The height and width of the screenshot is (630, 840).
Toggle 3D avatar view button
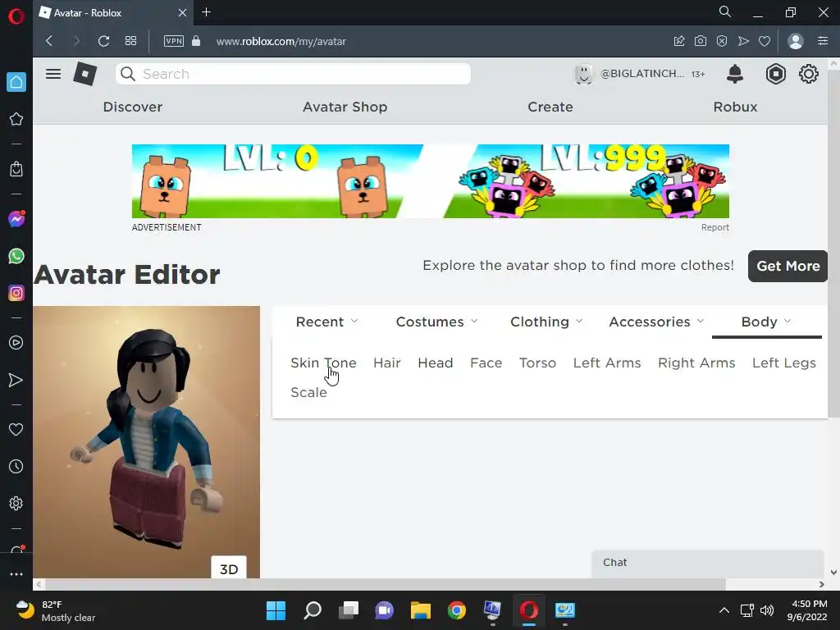click(x=229, y=568)
